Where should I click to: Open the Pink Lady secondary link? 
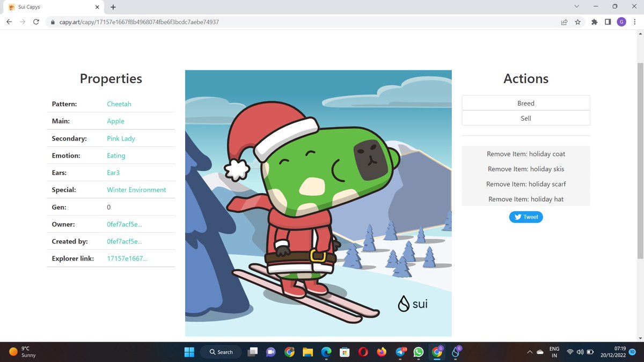121,138
